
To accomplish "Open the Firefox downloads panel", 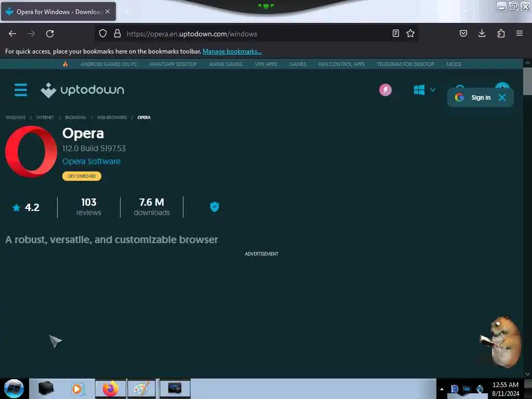I will tap(482, 33).
